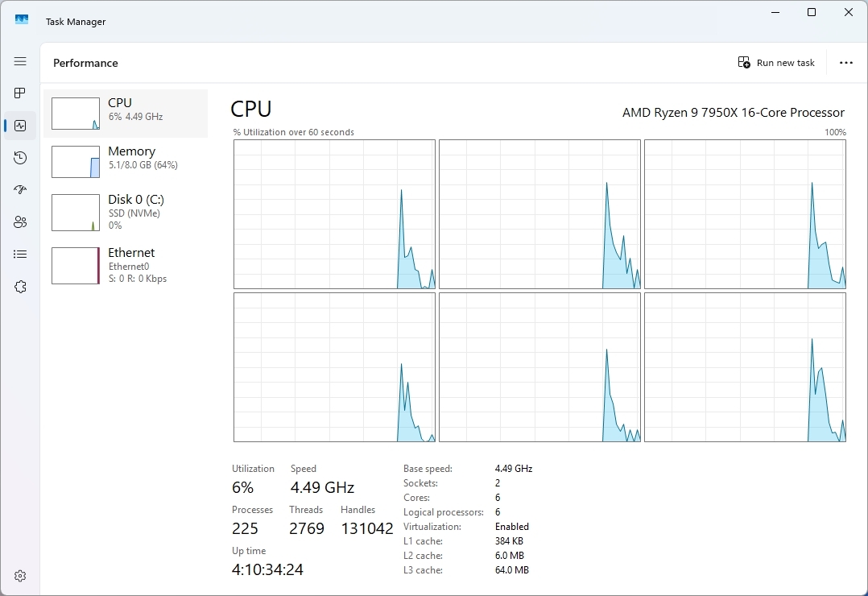Select the Ethernet resource in sidebar
Image resolution: width=868 pixels, height=596 pixels.
126,265
